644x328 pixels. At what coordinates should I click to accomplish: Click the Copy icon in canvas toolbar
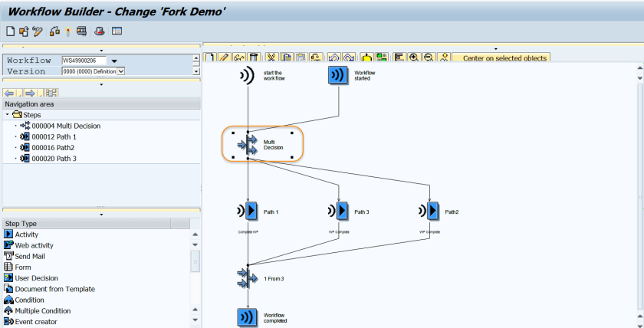(286, 57)
